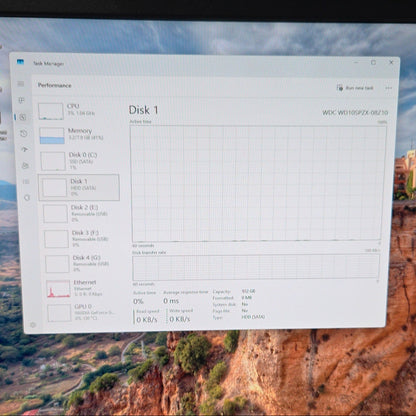Open the Processes page icon in sidebar

[22, 100]
